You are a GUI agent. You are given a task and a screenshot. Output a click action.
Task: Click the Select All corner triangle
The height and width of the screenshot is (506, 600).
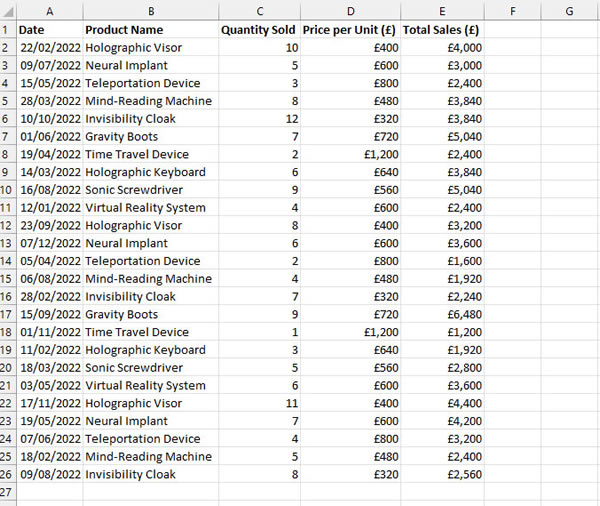pyautogui.click(x=8, y=12)
